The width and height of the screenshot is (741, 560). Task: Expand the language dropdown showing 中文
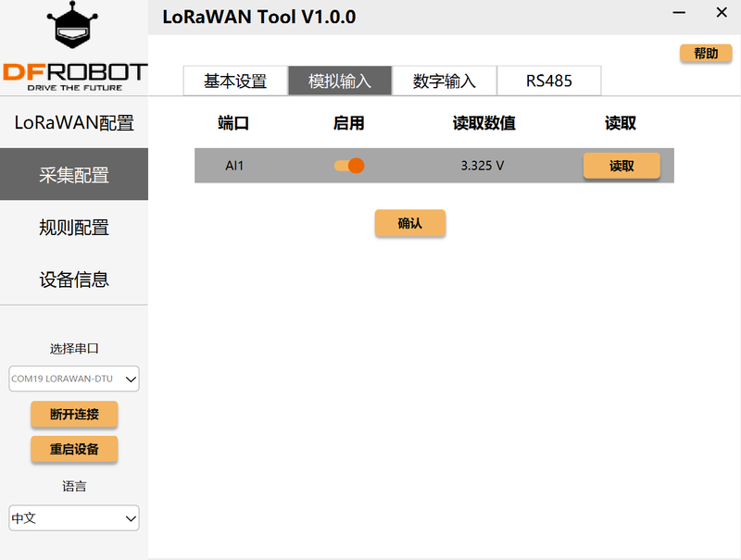click(x=74, y=518)
